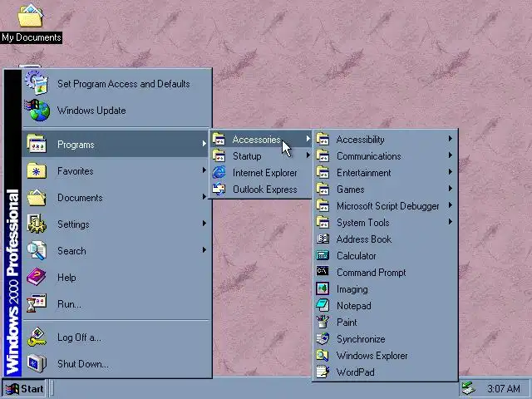Click the Log Off key icon
The image size is (532, 399).
point(37,337)
